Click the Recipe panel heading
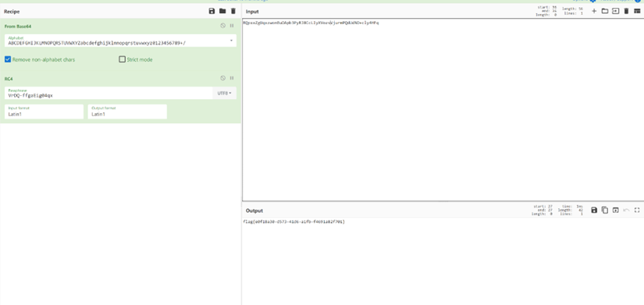 tap(12, 12)
